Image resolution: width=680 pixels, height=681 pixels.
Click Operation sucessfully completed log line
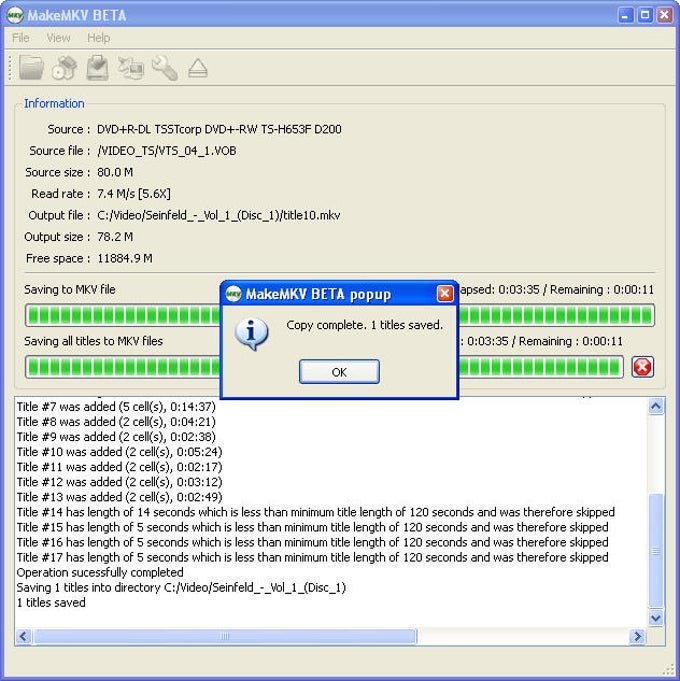tap(100, 572)
